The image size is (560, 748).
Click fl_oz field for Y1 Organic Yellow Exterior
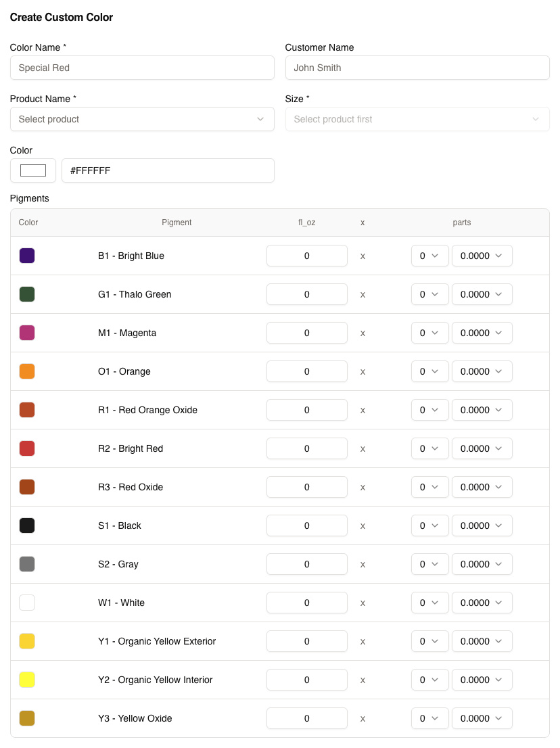(306, 641)
